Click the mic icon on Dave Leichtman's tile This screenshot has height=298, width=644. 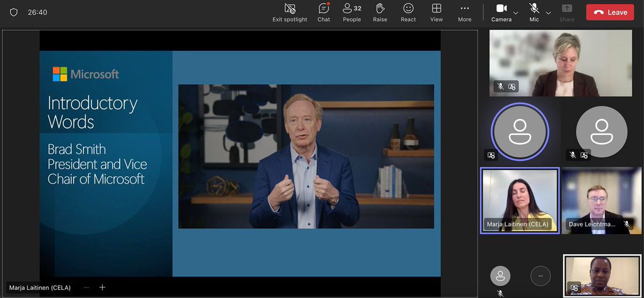[626, 224]
